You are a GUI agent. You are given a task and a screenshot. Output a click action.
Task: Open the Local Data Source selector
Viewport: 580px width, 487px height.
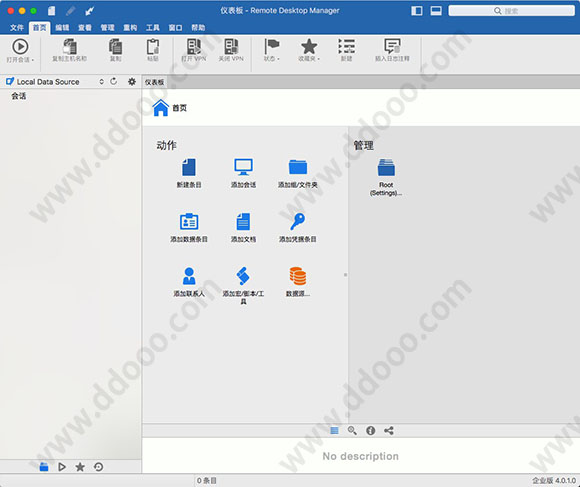click(55, 82)
